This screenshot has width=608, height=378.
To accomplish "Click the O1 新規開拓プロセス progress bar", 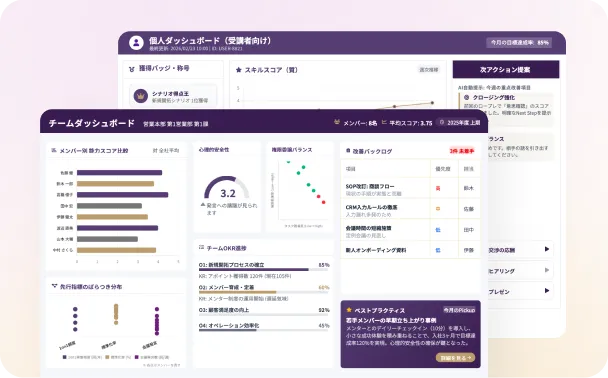I will pyautogui.click(x=264, y=269).
